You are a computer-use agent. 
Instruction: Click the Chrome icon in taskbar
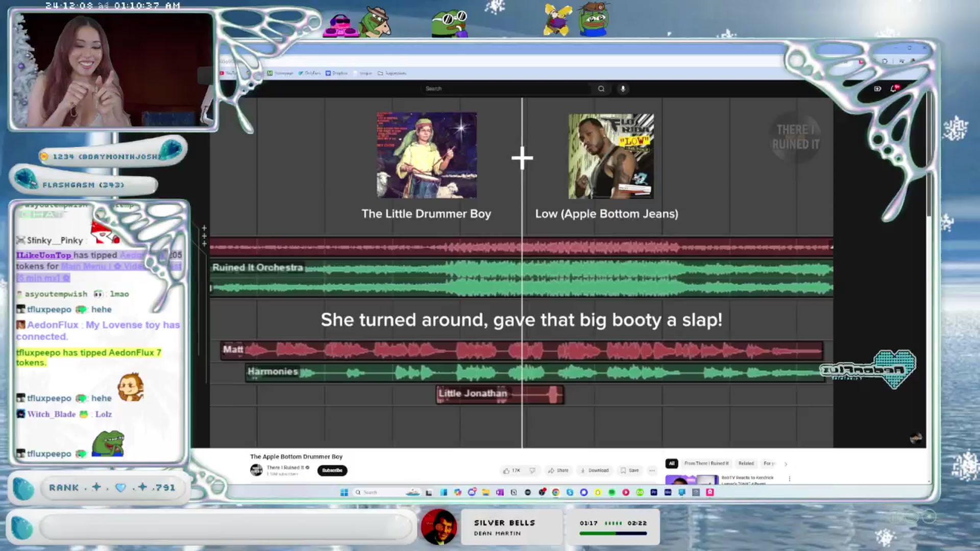click(x=556, y=492)
